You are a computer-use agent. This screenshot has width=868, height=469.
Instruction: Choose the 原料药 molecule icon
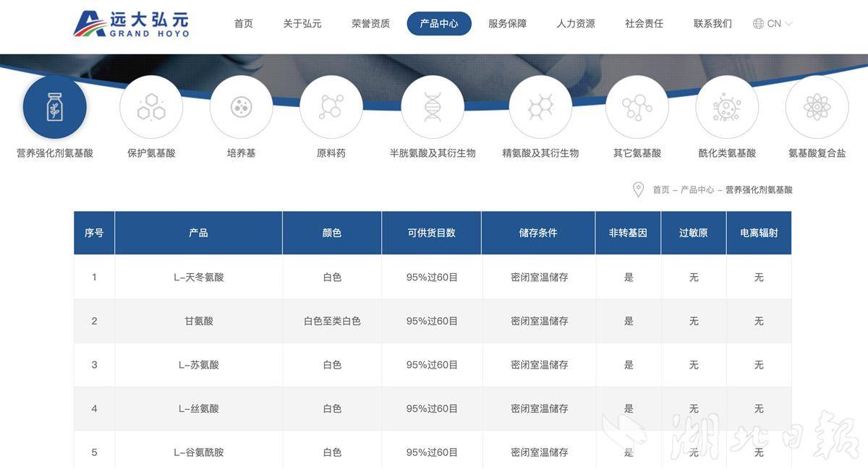tap(331, 107)
